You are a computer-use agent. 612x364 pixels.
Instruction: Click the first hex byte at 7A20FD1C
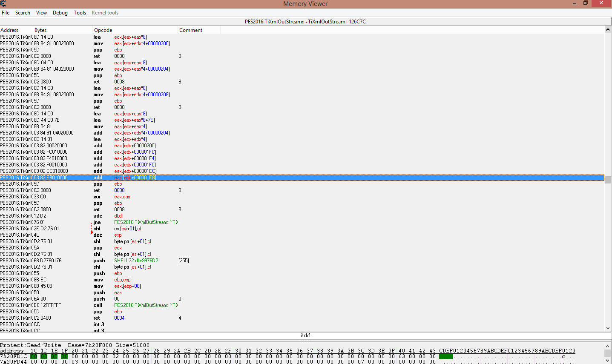point(34,356)
